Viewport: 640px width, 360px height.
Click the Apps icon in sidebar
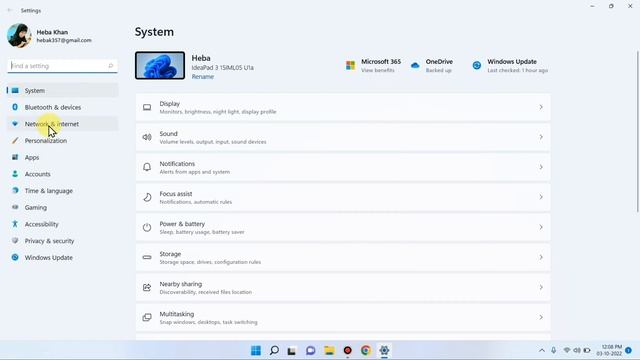tap(15, 157)
